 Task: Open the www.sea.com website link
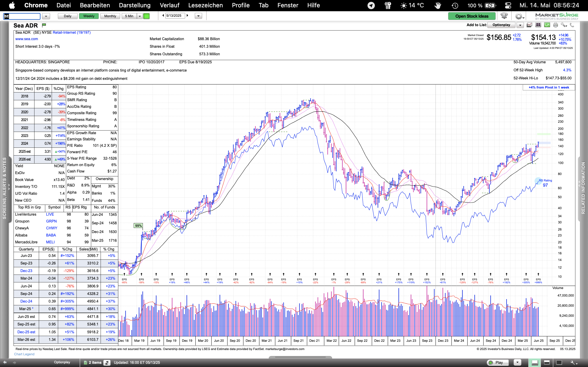(26, 39)
